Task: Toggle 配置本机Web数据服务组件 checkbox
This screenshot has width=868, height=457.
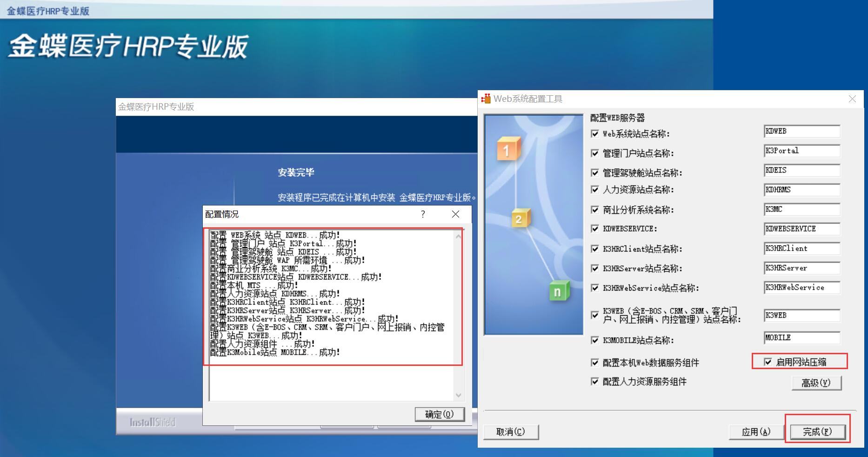Action: point(594,363)
